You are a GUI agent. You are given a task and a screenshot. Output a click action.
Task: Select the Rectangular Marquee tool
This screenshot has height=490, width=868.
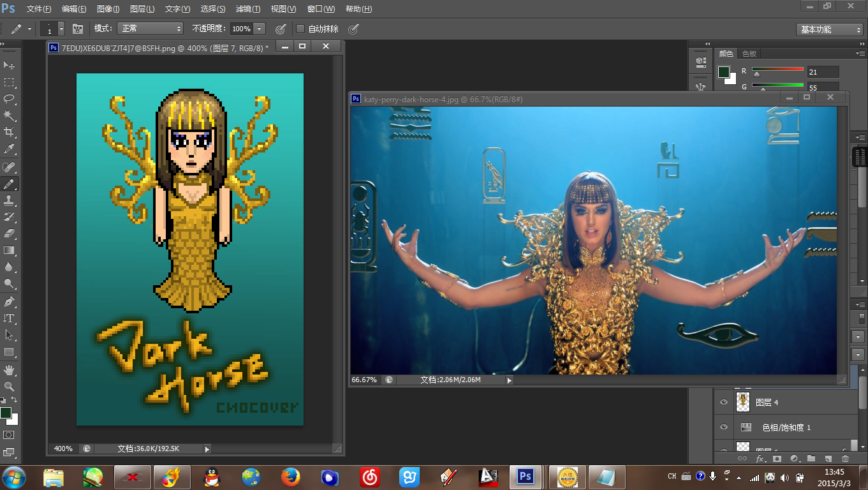click(9, 82)
